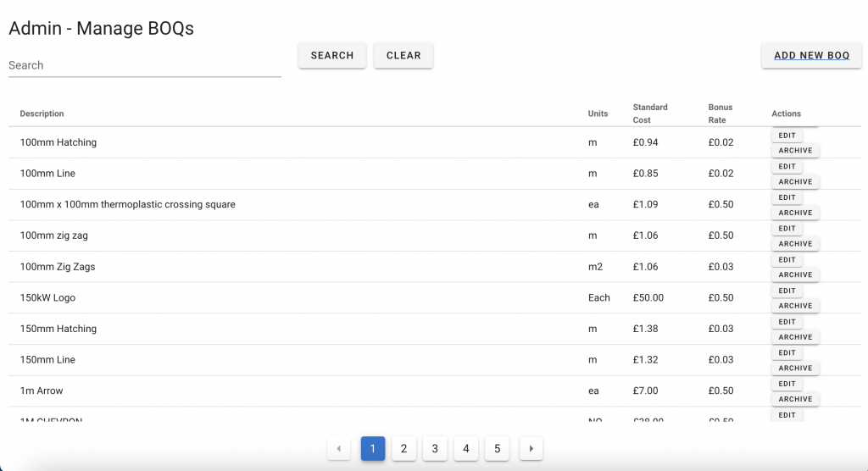Screen dimensions: 868x471
Task: Jump to page 3
Action: click(435, 448)
